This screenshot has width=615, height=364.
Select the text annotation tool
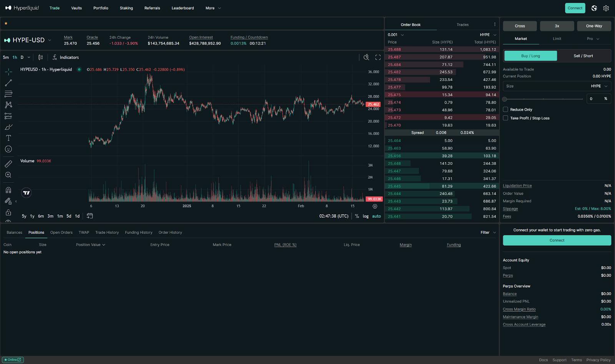(x=8, y=138)
